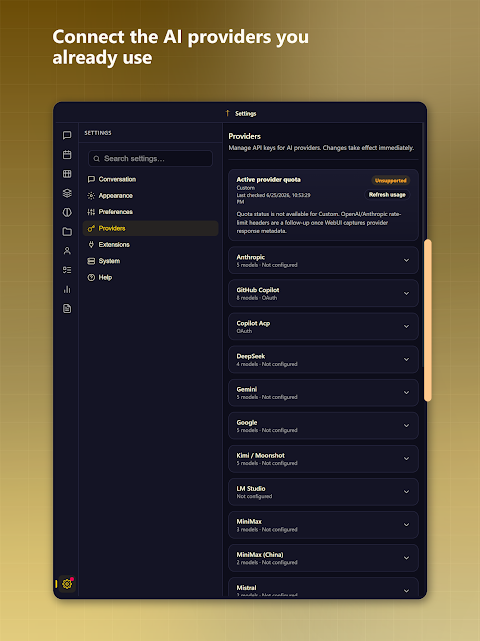The height and width of the screenshot is (641, 480).
Task: Expand the MiniMax (China) provider chevron
Action: tap(406, 558)
